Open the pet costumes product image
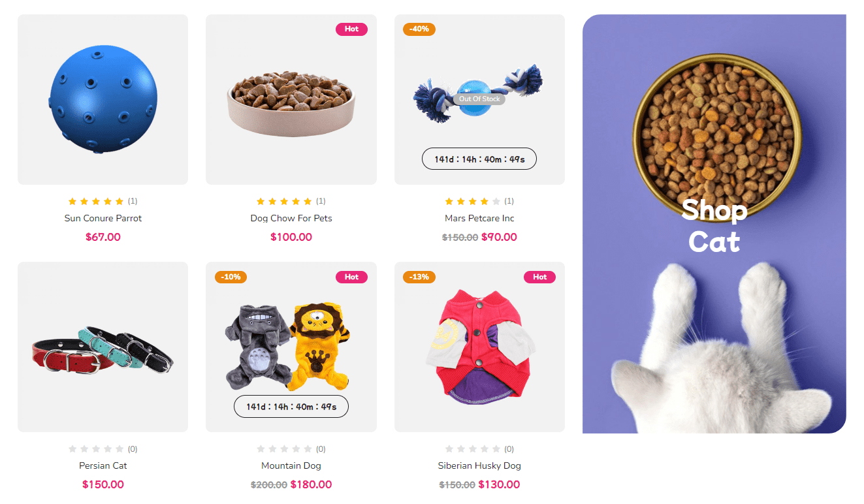 (291, 347)
